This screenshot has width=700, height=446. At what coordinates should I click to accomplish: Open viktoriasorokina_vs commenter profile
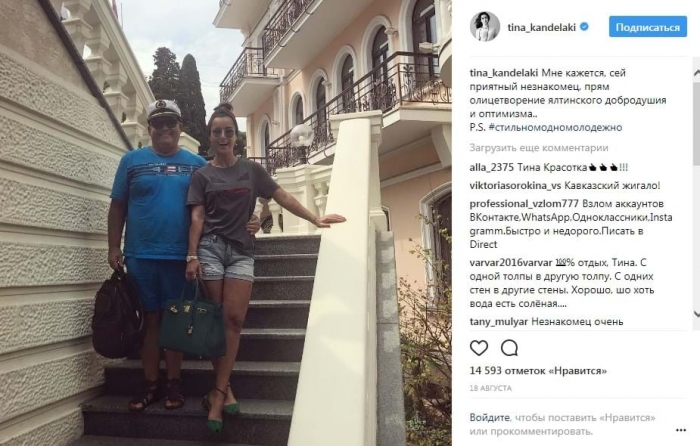point(515,186)
